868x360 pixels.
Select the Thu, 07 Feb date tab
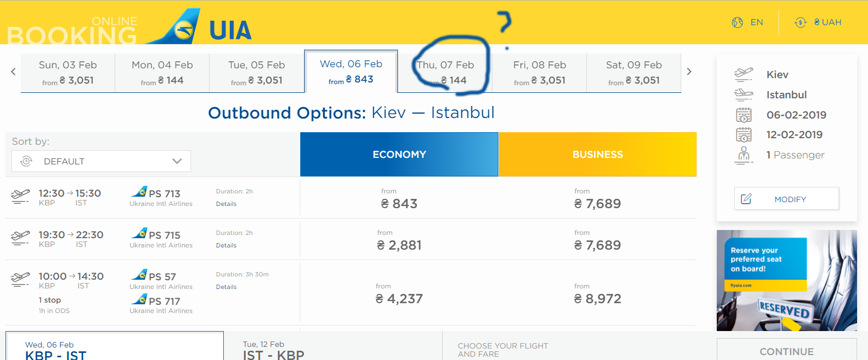(445, 73)
